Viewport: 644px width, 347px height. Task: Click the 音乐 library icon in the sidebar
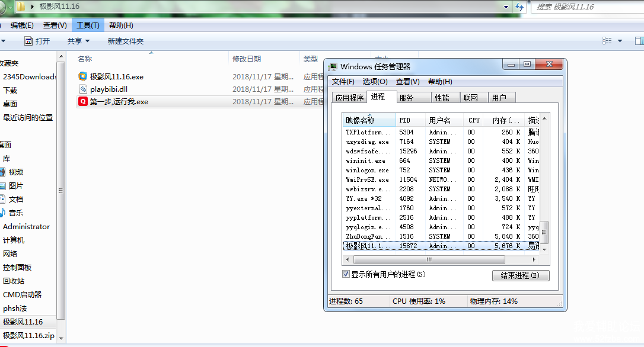3,213
